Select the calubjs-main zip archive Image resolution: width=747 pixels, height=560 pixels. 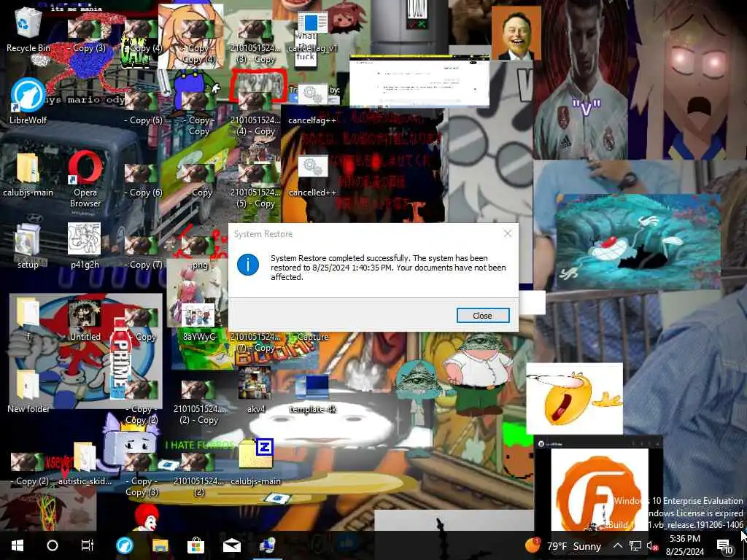coord(256,463)
